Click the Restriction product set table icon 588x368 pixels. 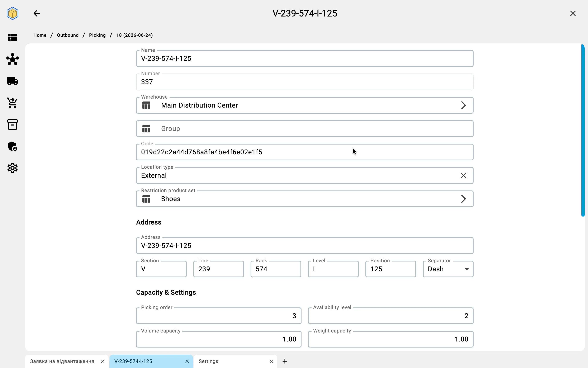point(146,199)
